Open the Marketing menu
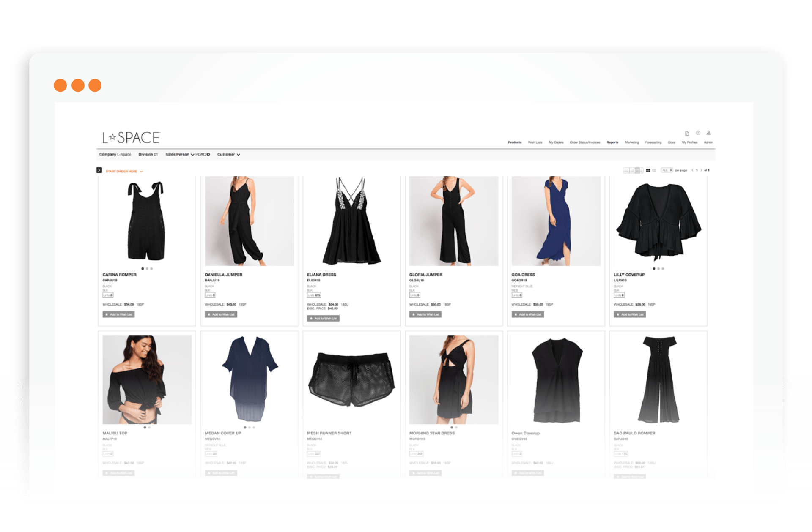Viewport: 812px width, 532px height. click(632, 142)
